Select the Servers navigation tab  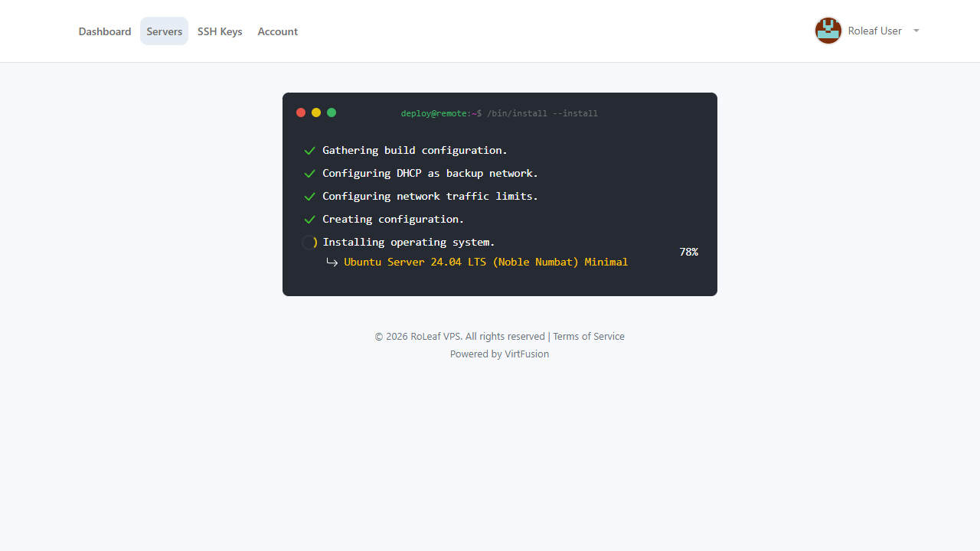164,31
